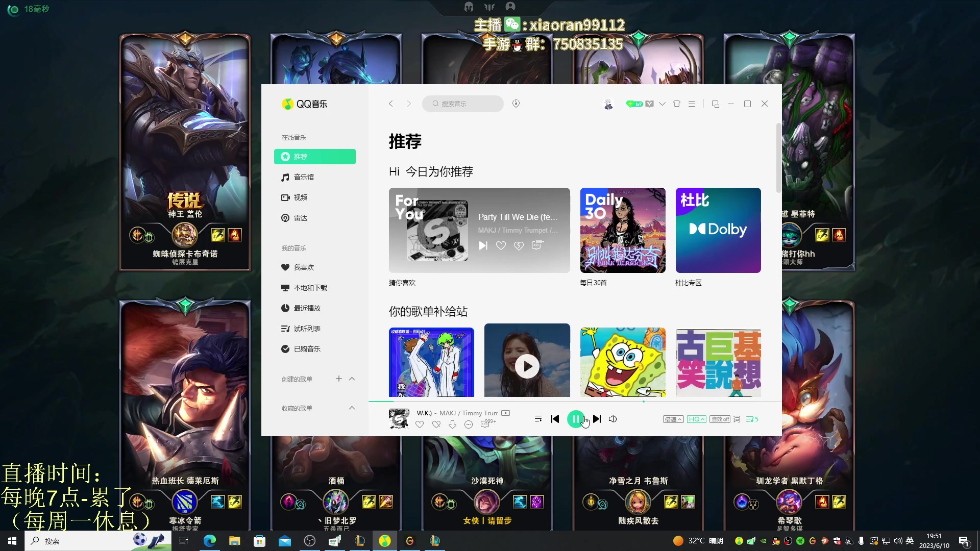Screen dimensions: 980x551
Task: Expand the 倍速 playback speed dropdown
Action: click(673, 419)
